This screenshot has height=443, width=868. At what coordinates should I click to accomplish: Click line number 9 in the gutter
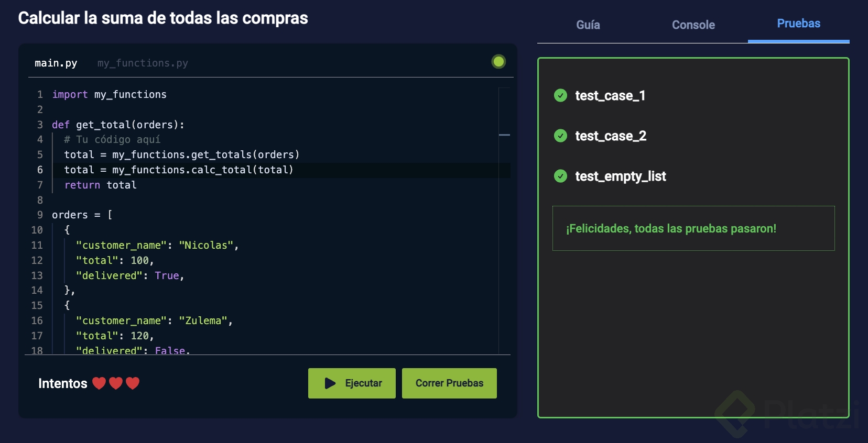(x=40, y=215)
